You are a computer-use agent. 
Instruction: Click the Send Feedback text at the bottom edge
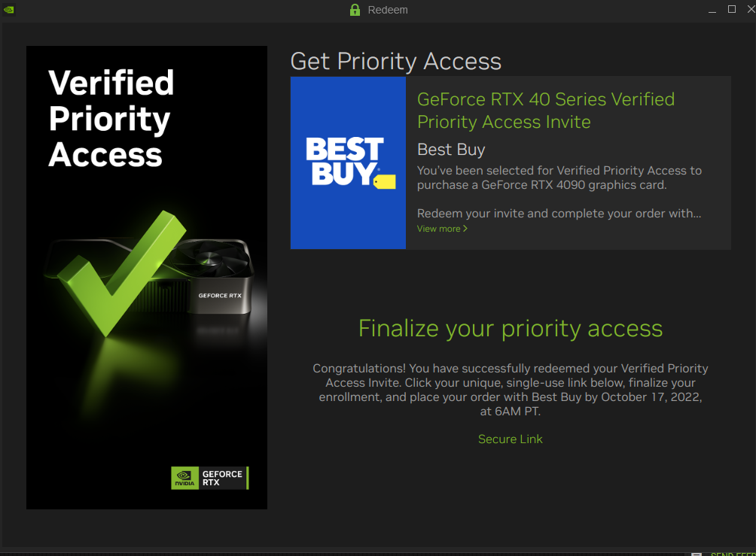coord(733,554)
